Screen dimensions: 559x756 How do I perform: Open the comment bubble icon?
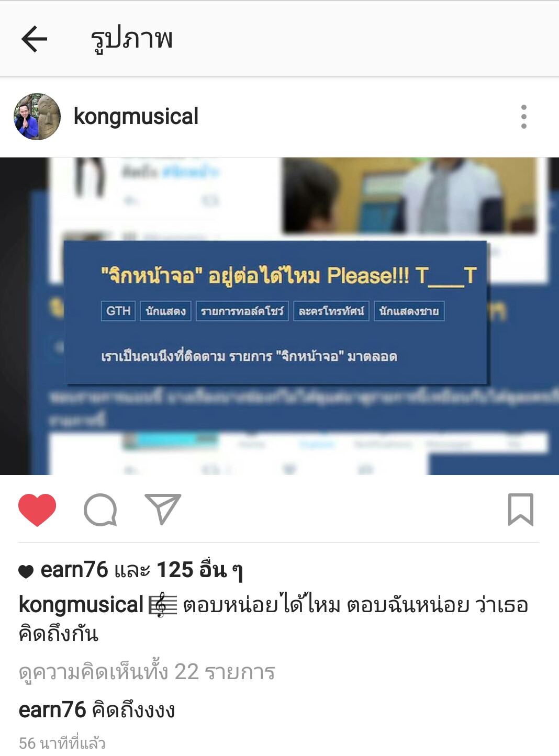pyautogui.click(x=100, y=510)
